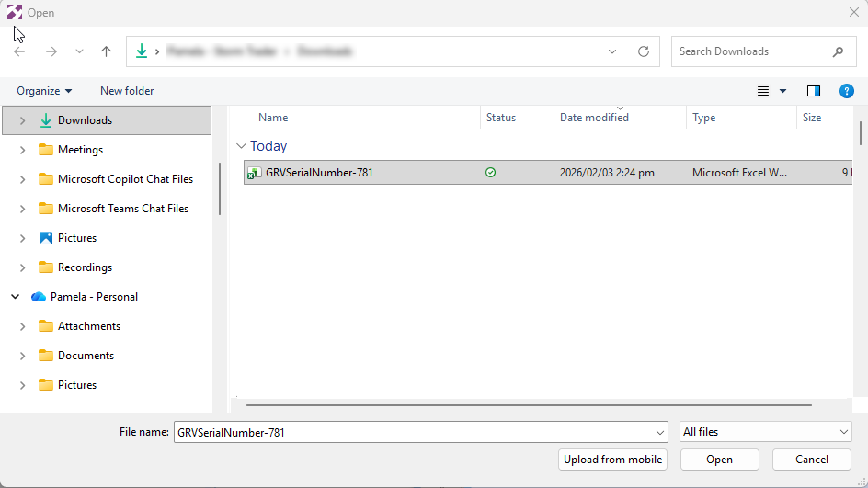Click the Excel icon of GRVSerialNumber-781

click(254, 172)
